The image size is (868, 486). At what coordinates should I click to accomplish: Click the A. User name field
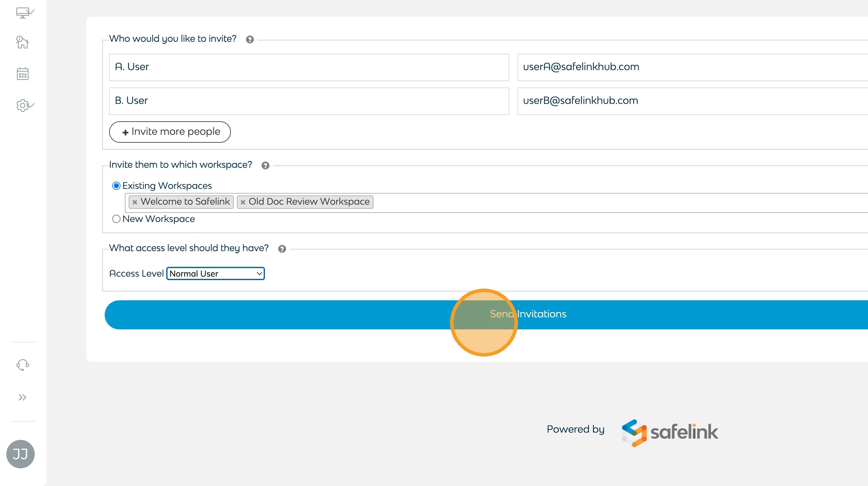[x=309, y=67]
